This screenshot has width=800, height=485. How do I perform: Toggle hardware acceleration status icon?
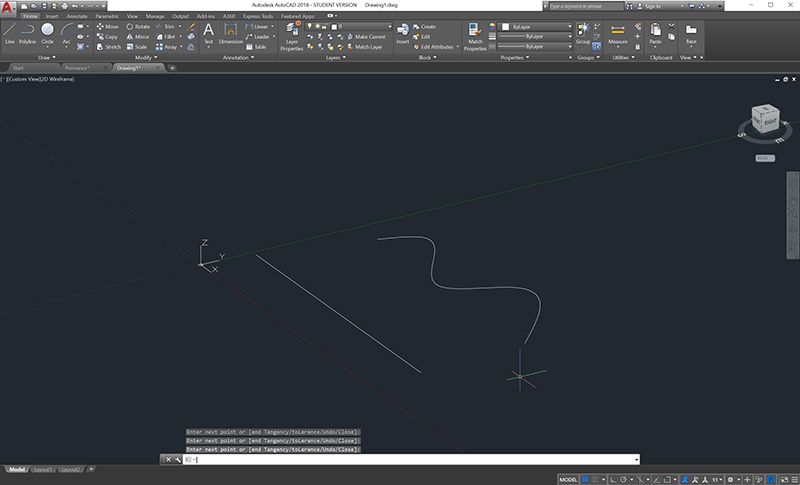pyautogui.click(x=771, y=479)
